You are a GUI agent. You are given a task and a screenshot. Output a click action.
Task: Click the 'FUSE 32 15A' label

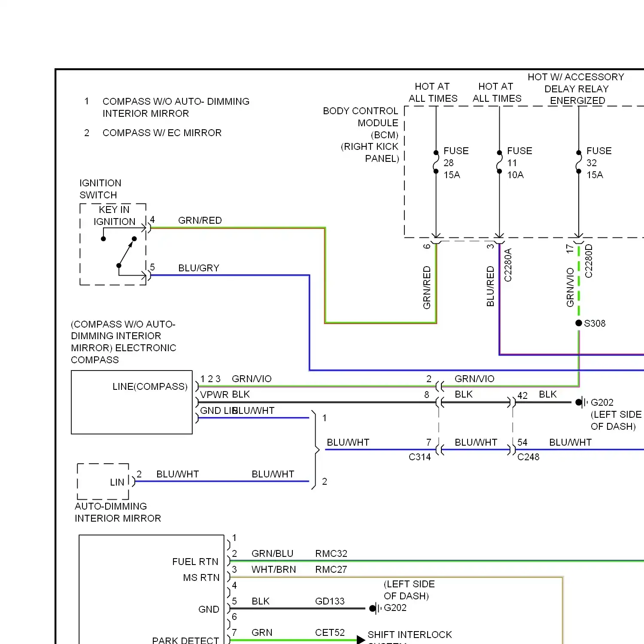click(599, 163)
